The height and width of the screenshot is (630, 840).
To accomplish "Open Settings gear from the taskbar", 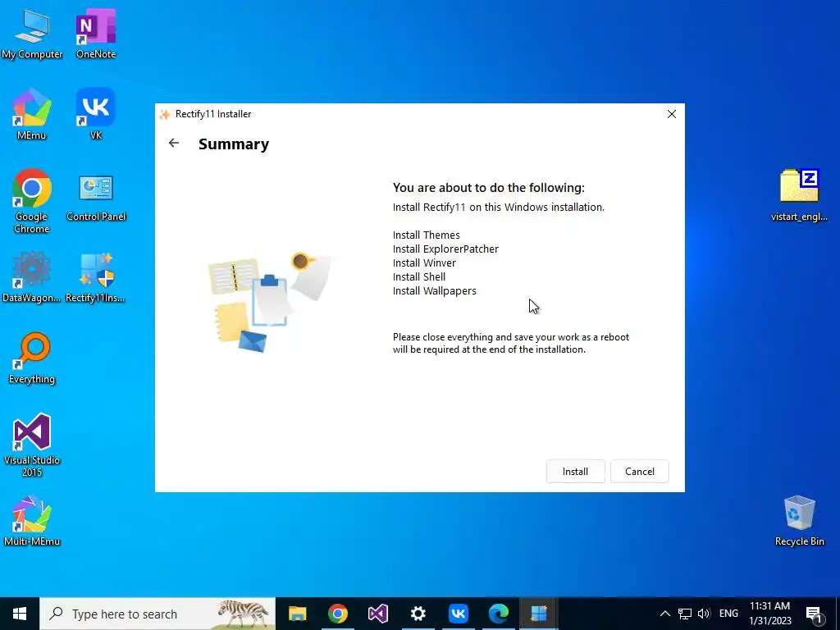I will 418,614.
